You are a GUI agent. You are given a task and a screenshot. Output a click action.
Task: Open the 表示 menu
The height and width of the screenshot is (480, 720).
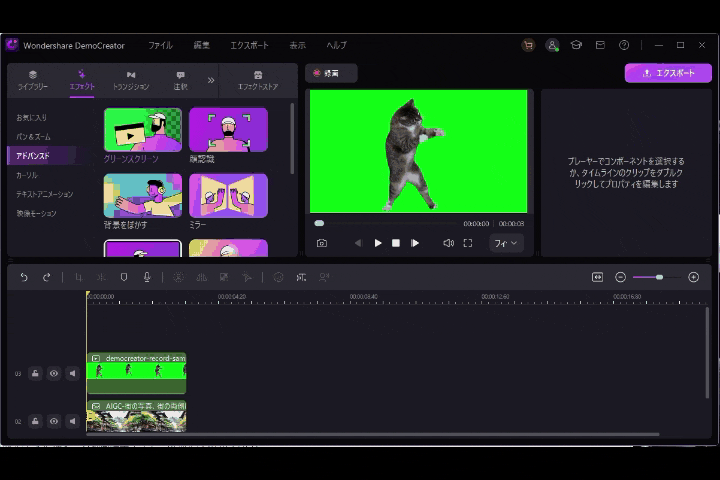298,45
